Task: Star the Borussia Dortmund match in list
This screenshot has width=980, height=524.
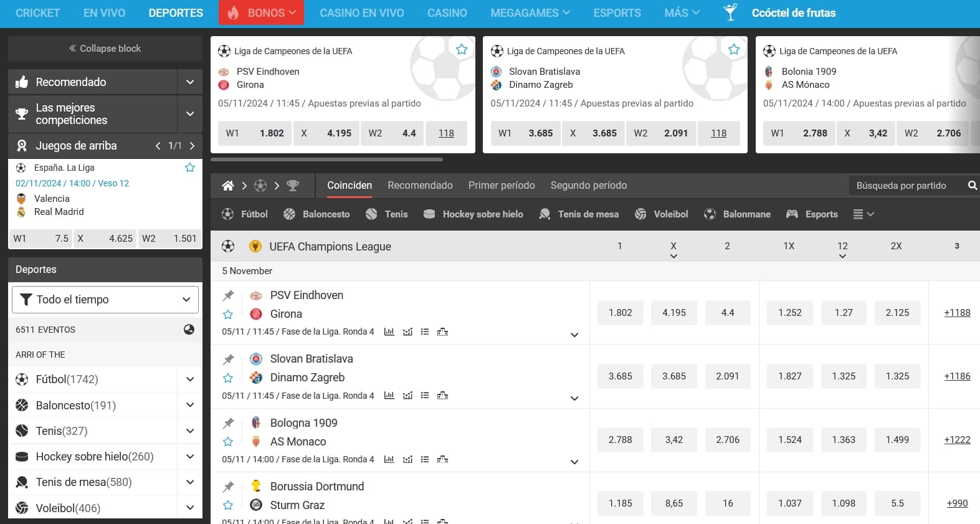Action: coord(228,505)
